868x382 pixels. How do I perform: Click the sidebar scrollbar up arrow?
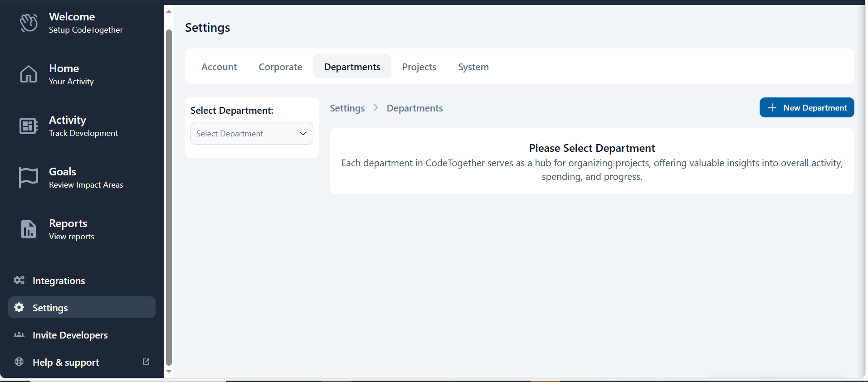click(169, 11)
